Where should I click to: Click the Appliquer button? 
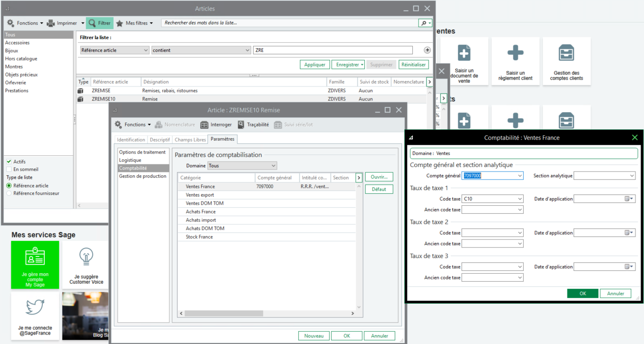pos(314,65)
